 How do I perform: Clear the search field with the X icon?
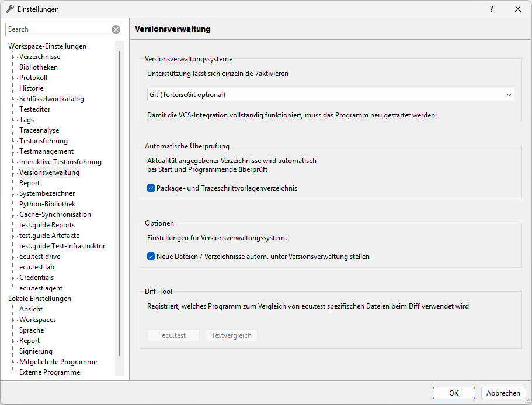[x=116, y=30]
